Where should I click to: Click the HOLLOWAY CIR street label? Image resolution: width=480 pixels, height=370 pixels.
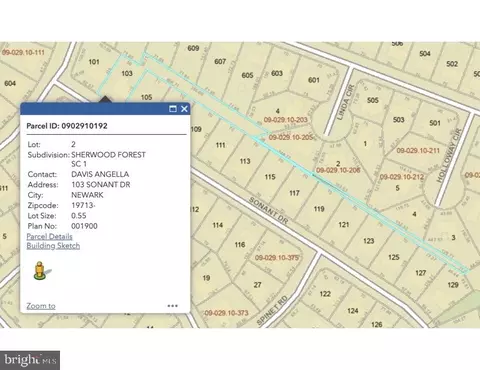point(448,155)
